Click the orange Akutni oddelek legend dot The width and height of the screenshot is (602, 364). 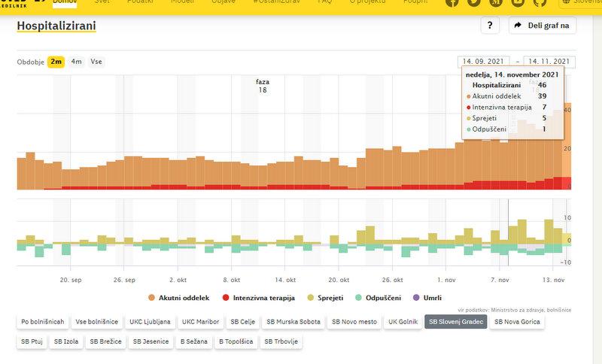pyautogui.click(x=151, y=299)
